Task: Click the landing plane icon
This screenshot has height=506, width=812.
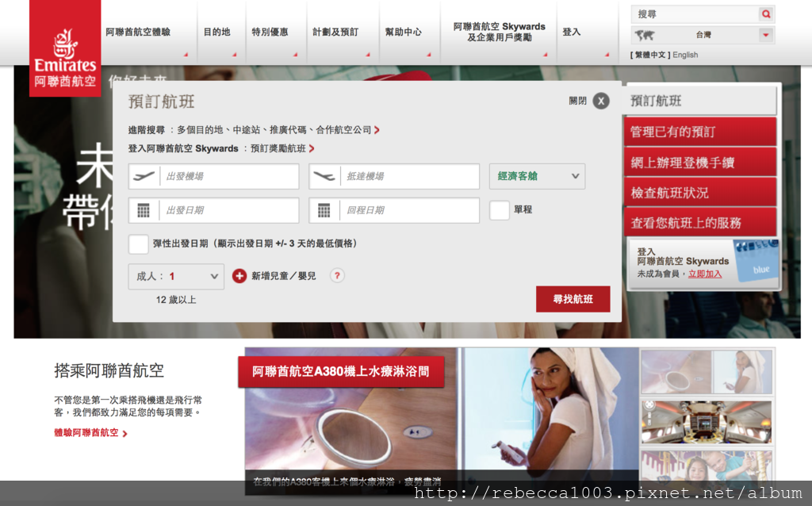Action: pos(324,176)
